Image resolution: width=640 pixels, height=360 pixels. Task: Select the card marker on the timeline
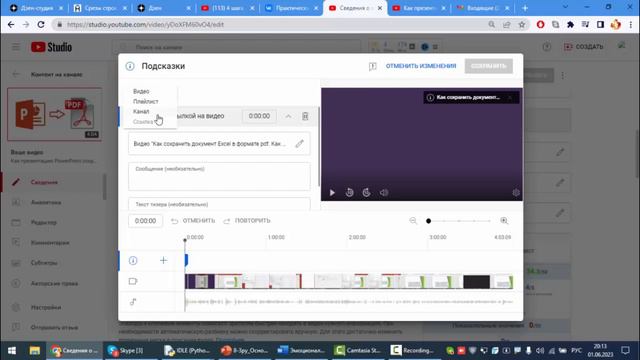tap(186, 260)
